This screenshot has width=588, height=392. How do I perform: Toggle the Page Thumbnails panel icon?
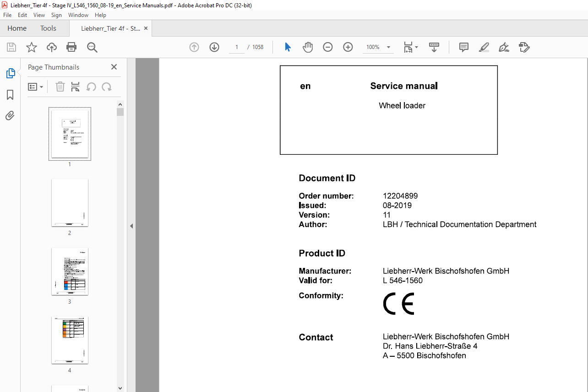[10, 73]
